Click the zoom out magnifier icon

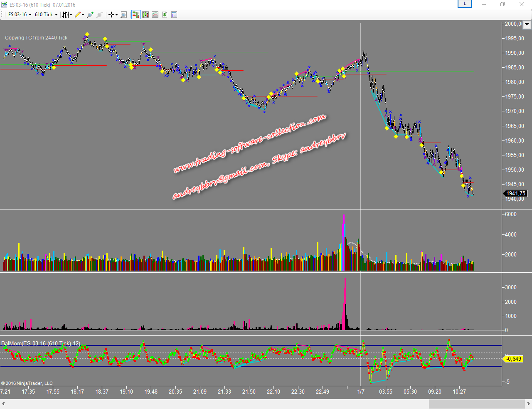click(99, 15)
